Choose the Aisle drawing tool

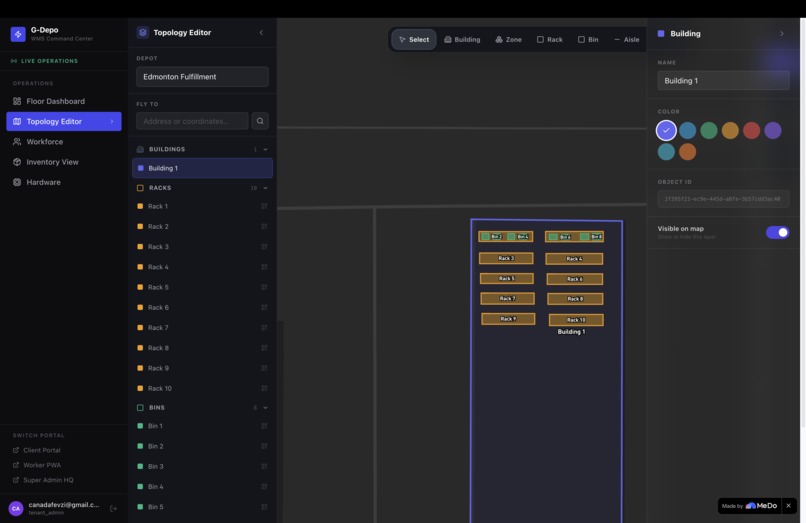coord(627,40)
